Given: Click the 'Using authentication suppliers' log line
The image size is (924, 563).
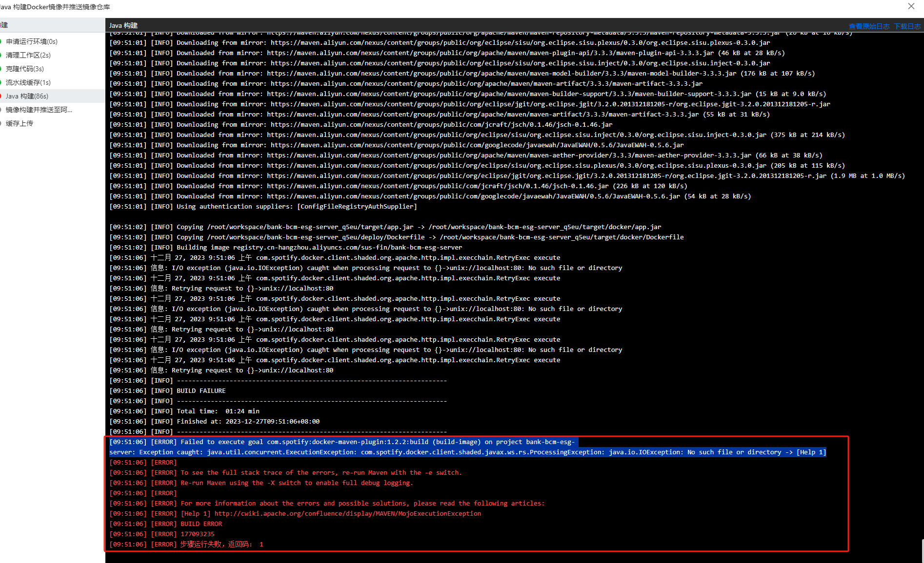Looking at the screenshot, I should [263, 207].
